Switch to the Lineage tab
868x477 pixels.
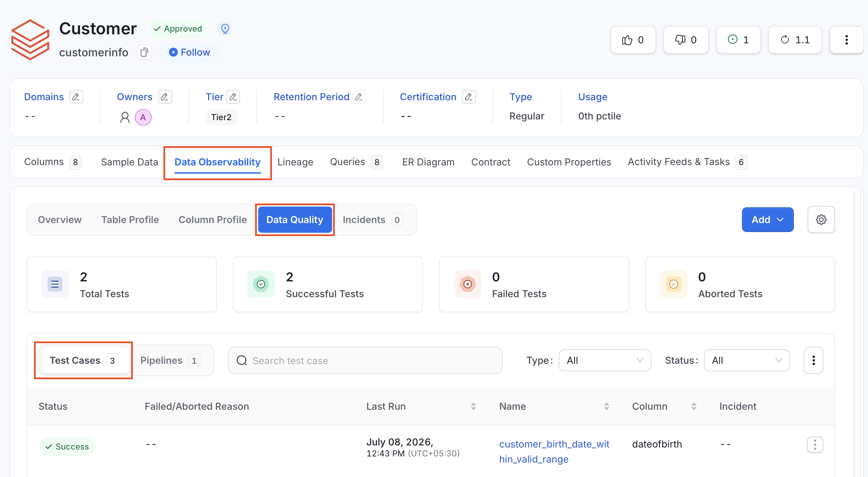pyautogui.click(x=295, y=162)
